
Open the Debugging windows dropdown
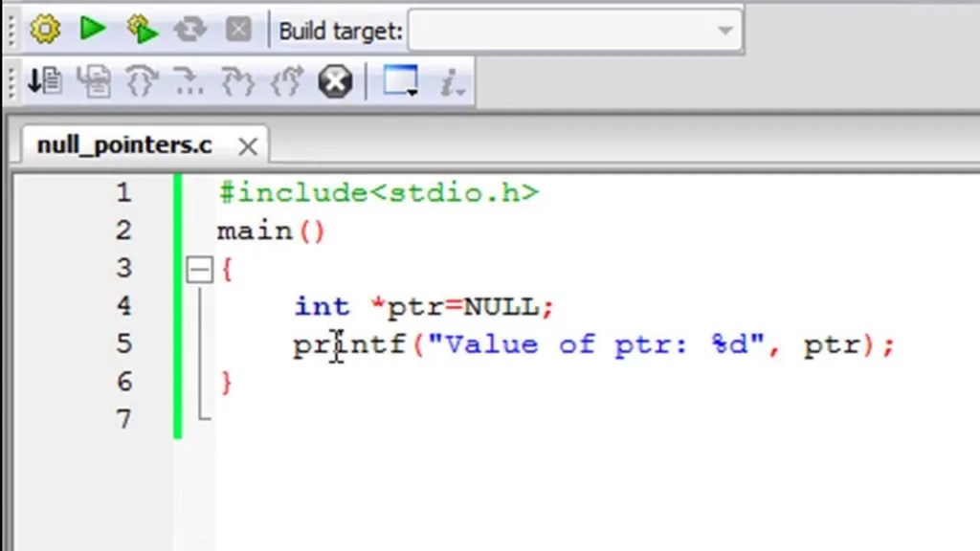399,81
